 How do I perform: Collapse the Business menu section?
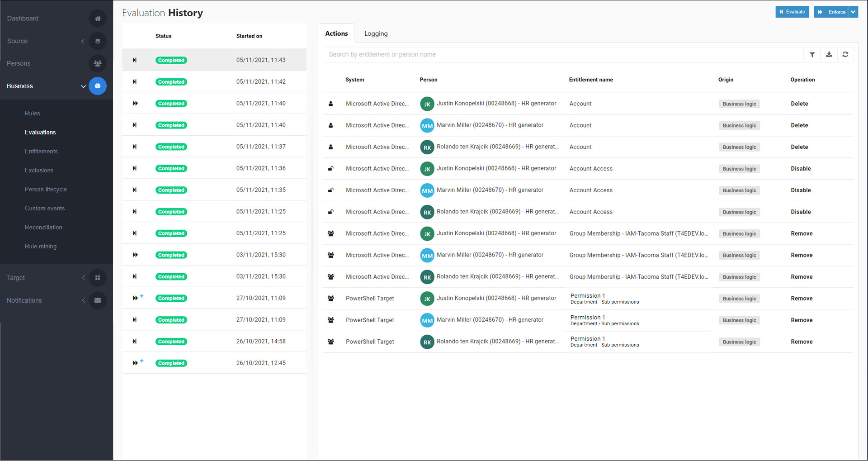point(83,86)
